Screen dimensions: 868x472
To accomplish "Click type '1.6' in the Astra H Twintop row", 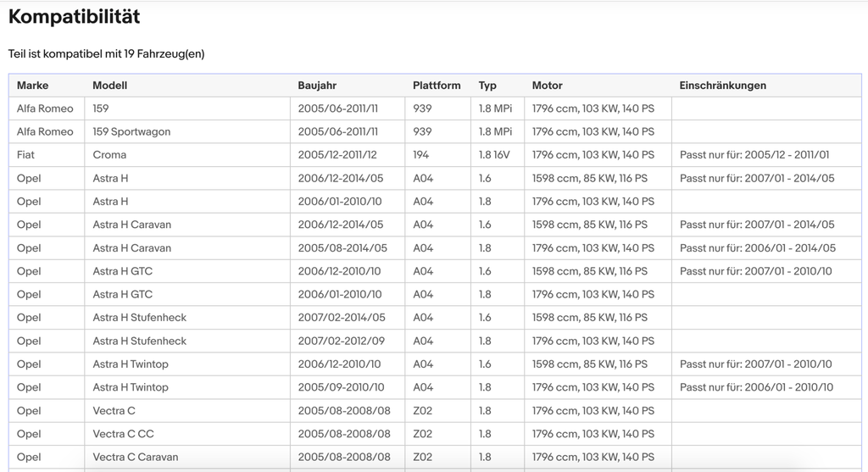I will (485, 364).
